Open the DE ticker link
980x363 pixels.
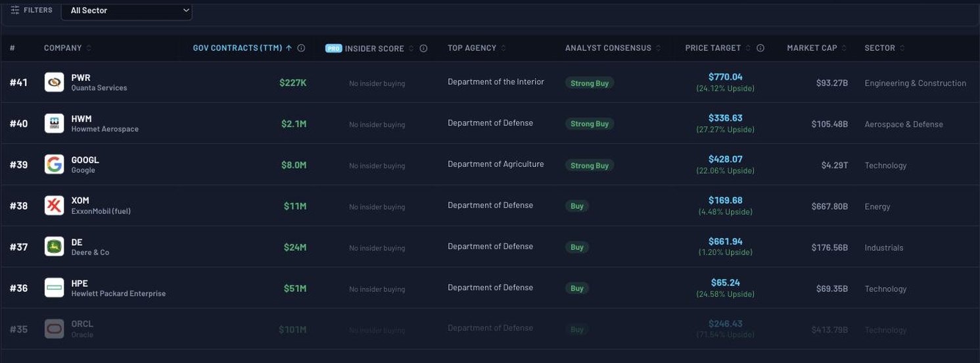tap(77, 242)
